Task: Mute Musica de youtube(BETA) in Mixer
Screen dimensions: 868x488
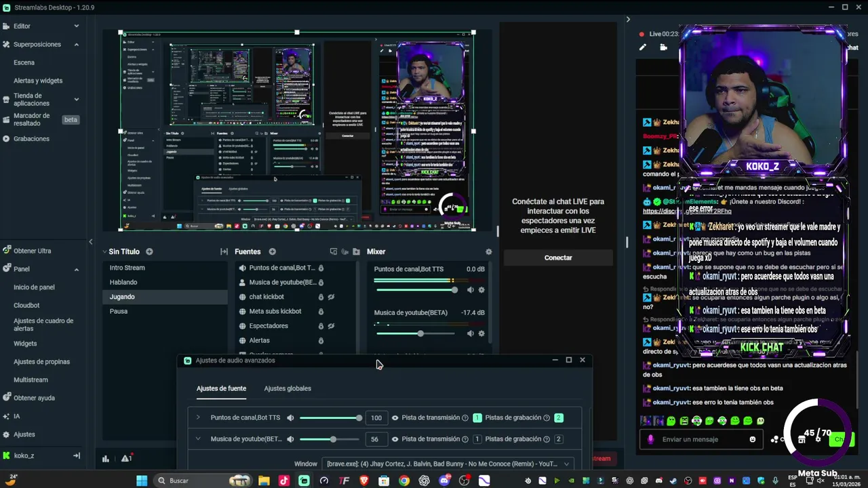Action: (470, 333)
